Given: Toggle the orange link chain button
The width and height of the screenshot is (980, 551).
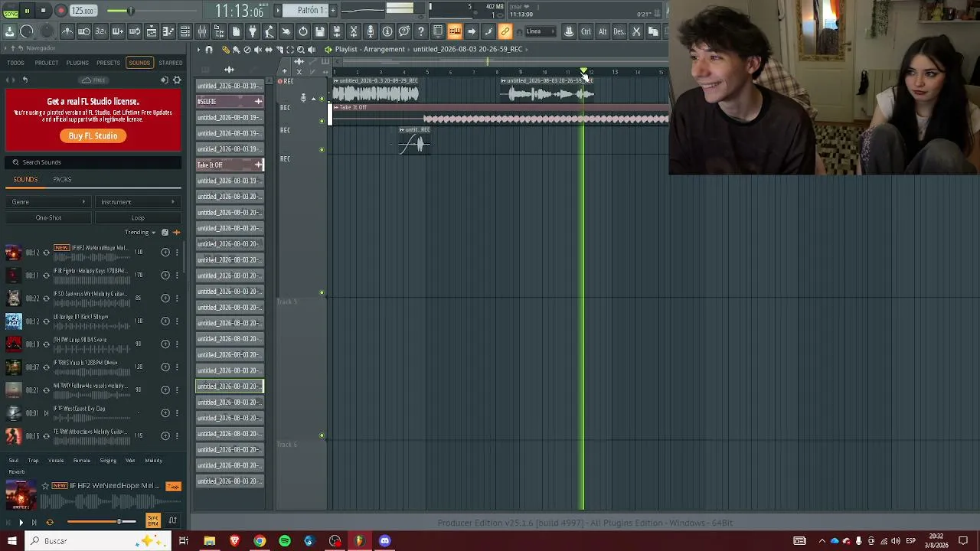Looking at the screenshot, I should pos(505,31).
